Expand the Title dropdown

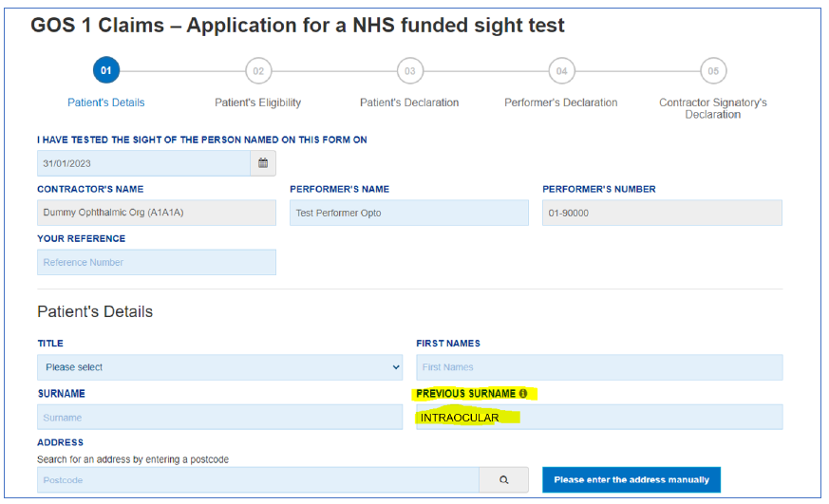point(220,367)
